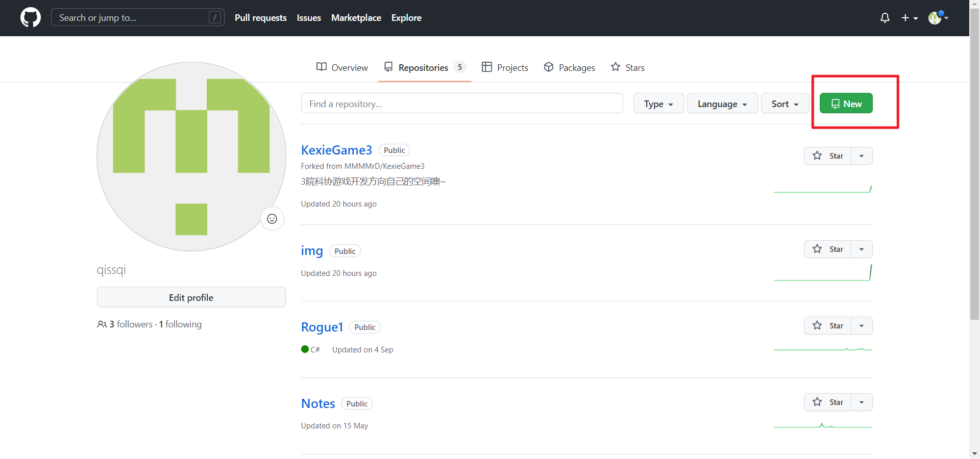This screenshot has height=459, width=980.
Task: Expand the Language filter dropdown
Action: tap(723, 104)
